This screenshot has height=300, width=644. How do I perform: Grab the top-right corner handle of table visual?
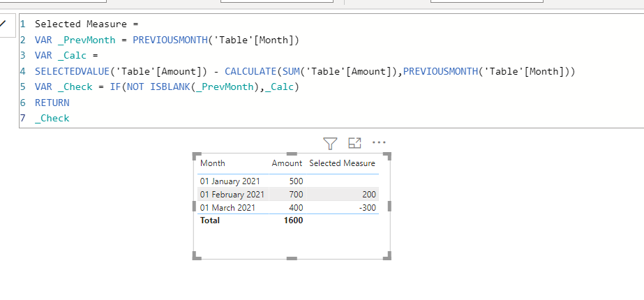coord(387,156)
